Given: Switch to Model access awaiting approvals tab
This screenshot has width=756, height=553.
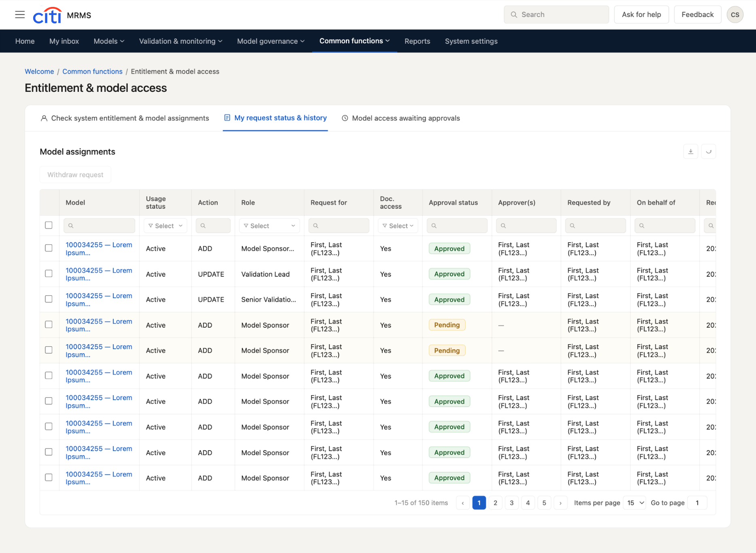Looking at the screenshot, I should click(401, 118).
